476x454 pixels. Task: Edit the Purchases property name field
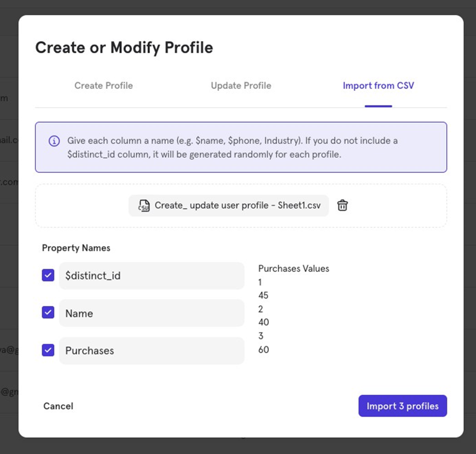pos(151,351)
